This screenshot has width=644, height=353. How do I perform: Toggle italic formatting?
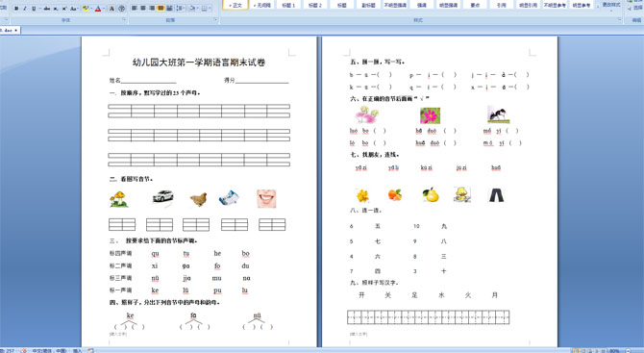[25, 9]
